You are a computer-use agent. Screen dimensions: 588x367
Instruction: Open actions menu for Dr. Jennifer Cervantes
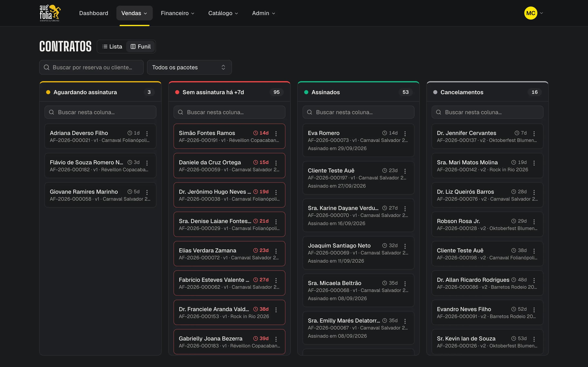click(x=534, y=134)
